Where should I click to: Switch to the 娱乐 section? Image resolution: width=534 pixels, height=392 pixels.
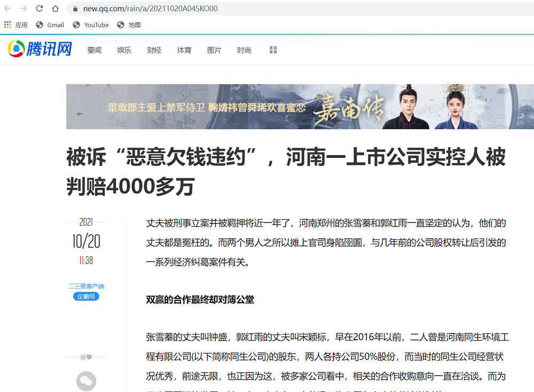[124, 50]
